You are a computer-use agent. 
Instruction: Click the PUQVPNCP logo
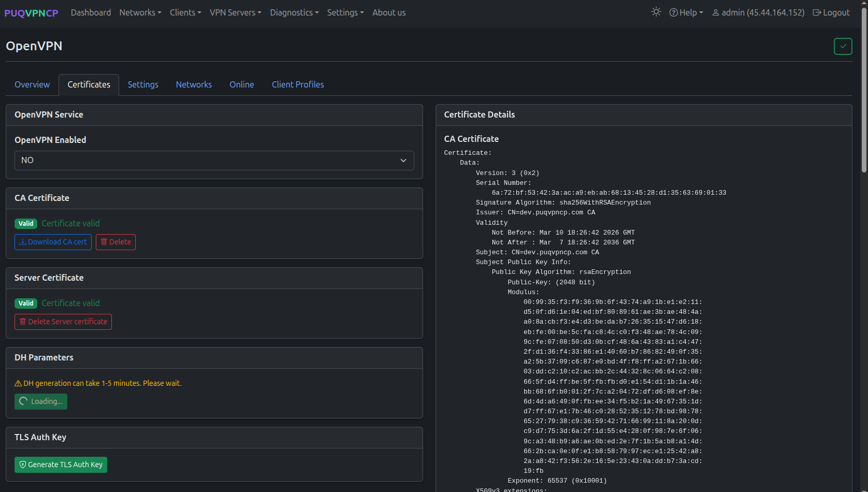tap(31, 13)
